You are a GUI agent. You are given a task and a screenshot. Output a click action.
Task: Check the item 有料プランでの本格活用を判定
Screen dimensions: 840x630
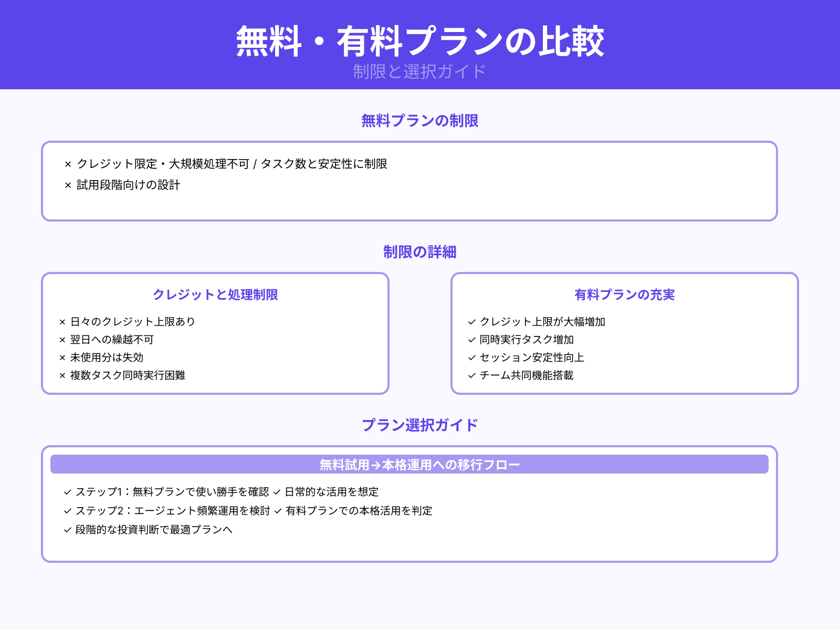click(359, 511)
